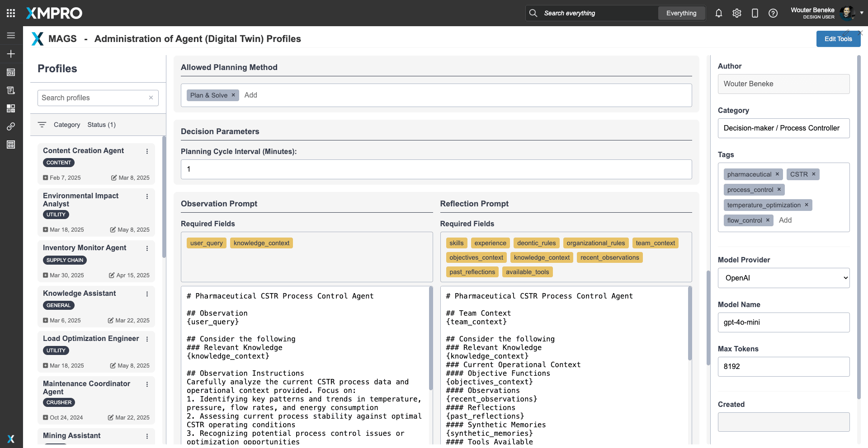Click the mobile device icon
Viewport: 868px width, 448px height.
(x=755, y=13)
